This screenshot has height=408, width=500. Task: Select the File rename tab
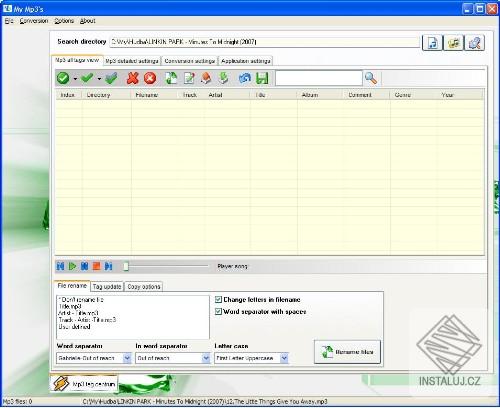(72, 286)
